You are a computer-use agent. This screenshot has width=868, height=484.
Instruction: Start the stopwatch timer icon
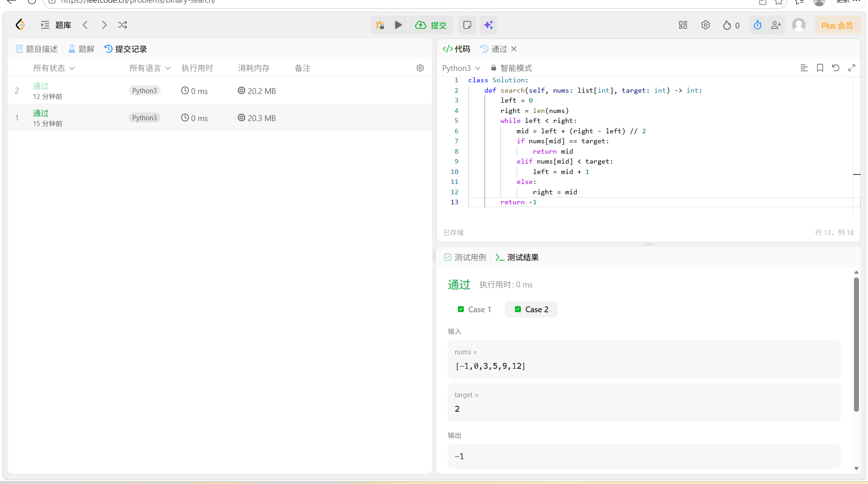point(758,25)
